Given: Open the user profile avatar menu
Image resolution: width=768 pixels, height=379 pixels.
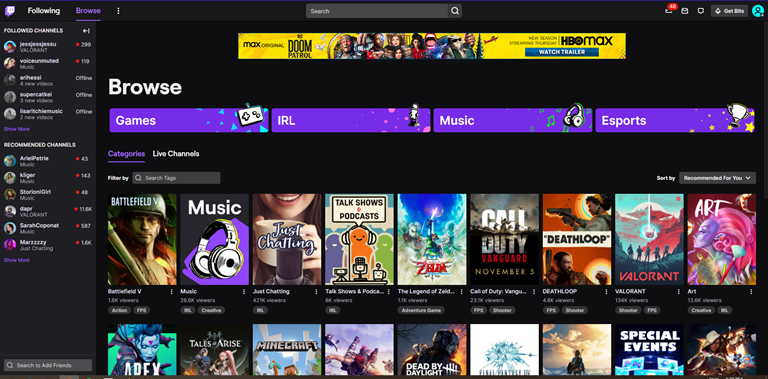Looking at the screenshot, I should click(758, 11).
